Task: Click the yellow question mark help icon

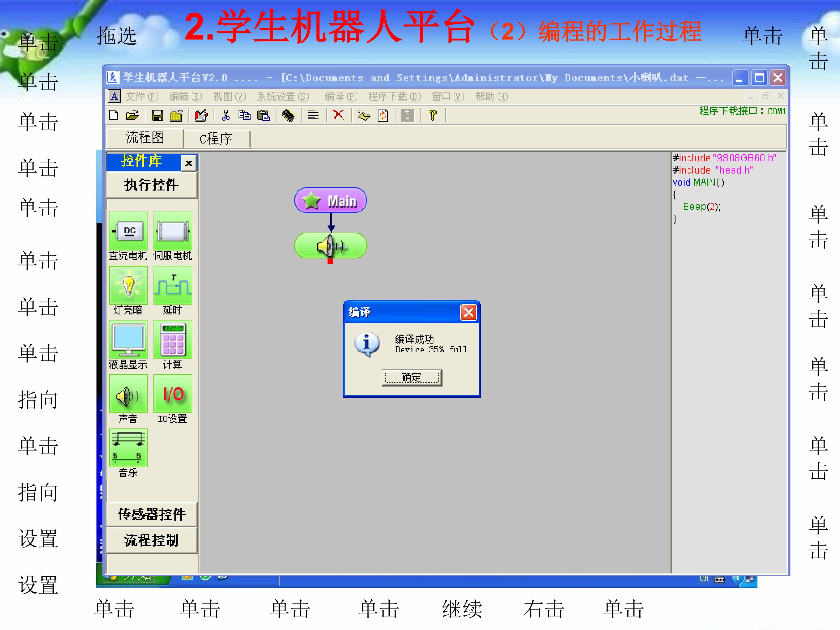Action: pos(432,115)
